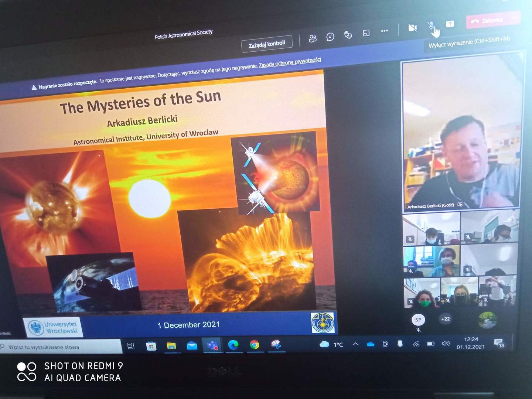Open the notification center with 18 notifications
The image size is (532, 399).
(499, 343)
